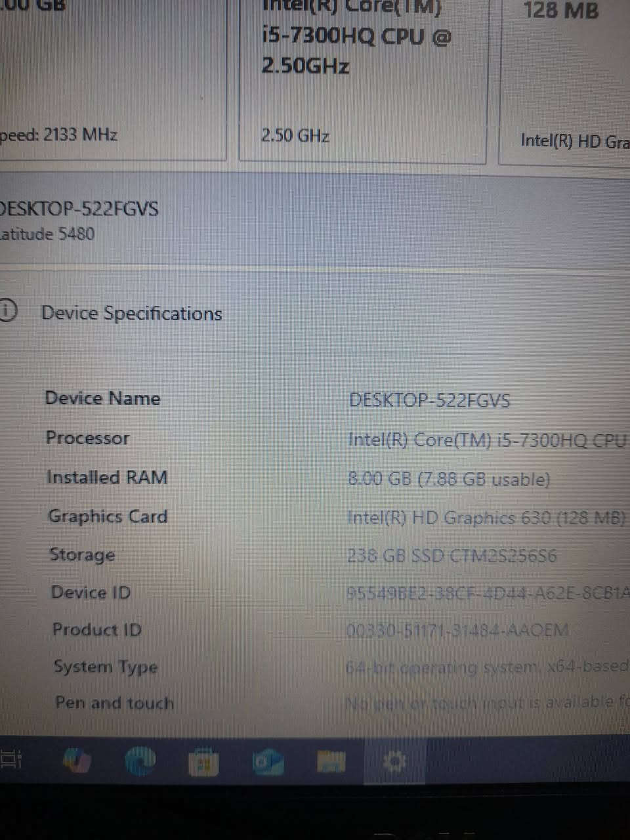Click the Storage value 238 GB SSD
Viewport: 630px width, 840px height.
(x=451, y=556)
